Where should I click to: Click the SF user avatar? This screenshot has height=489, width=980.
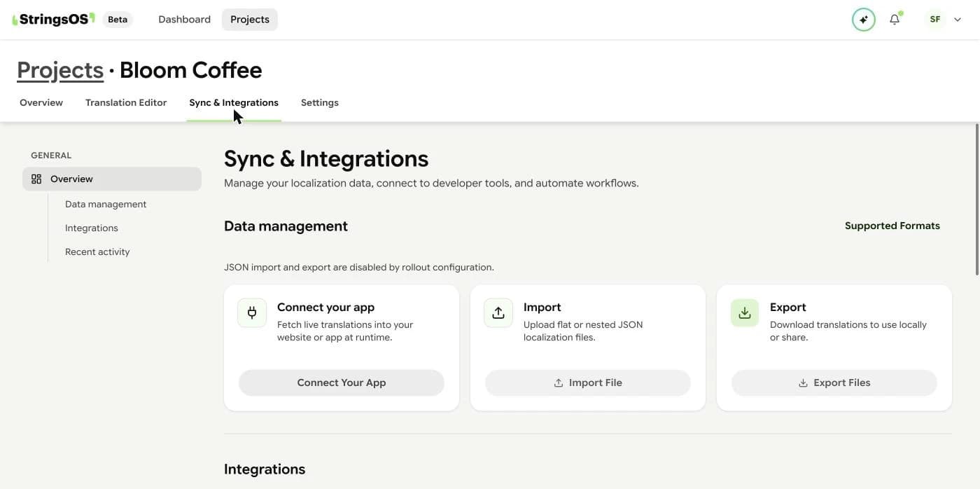(935, 20)
